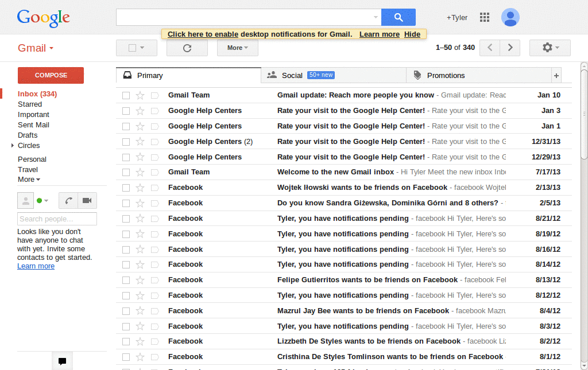Mark the Felipe Gutierritos email as important
This screenshot has width=588, height=370.
pos(155,280)
